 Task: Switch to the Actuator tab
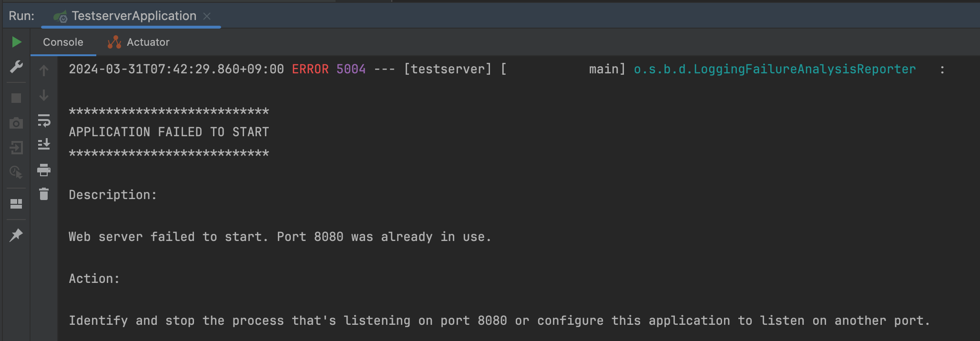click(x=139, y=42)
